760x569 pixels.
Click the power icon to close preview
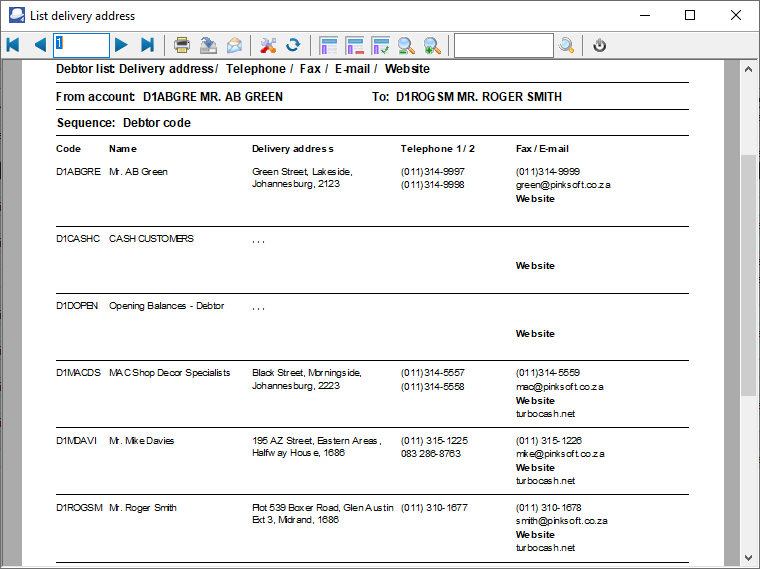click(600, 45)
